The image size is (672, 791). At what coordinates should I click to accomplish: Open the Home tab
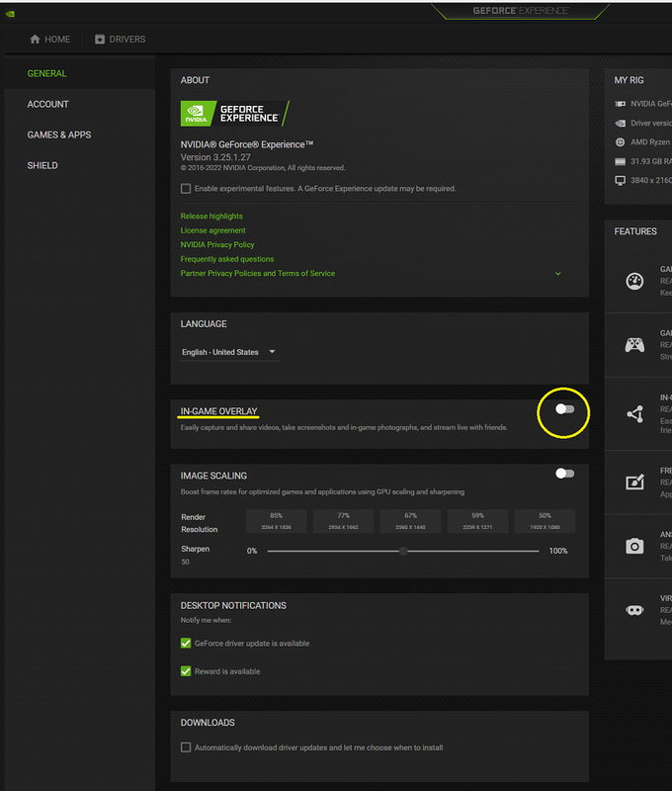pos(50,40)
